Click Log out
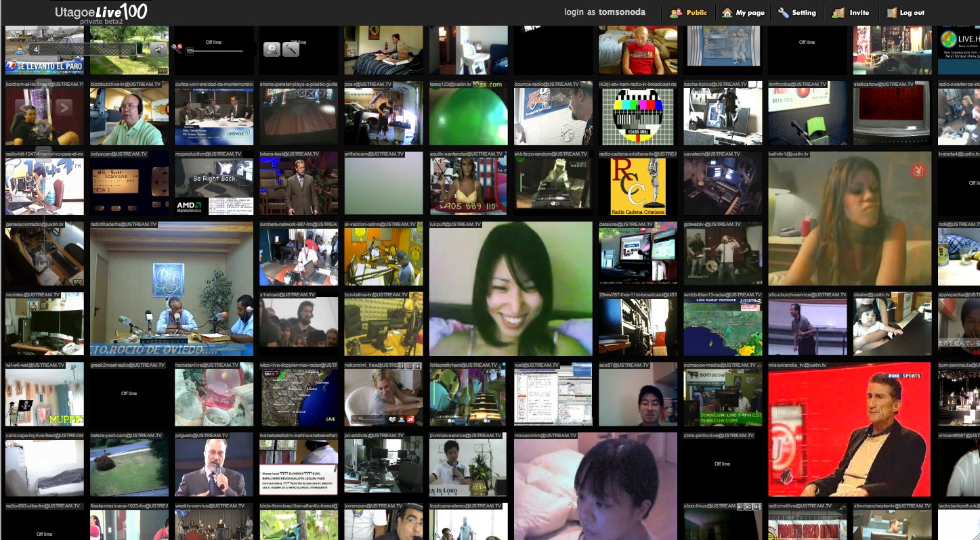Viewport: 980px width, 540px height. coord(905,12)
